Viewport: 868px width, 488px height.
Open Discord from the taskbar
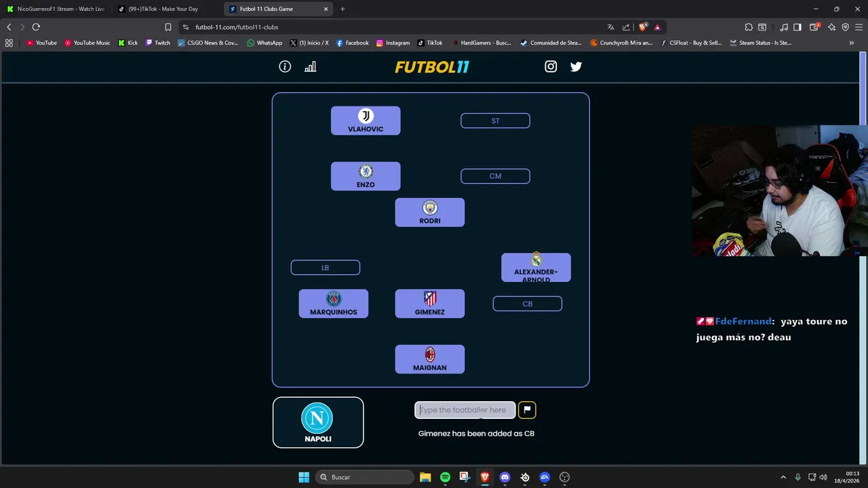(505, 477)
